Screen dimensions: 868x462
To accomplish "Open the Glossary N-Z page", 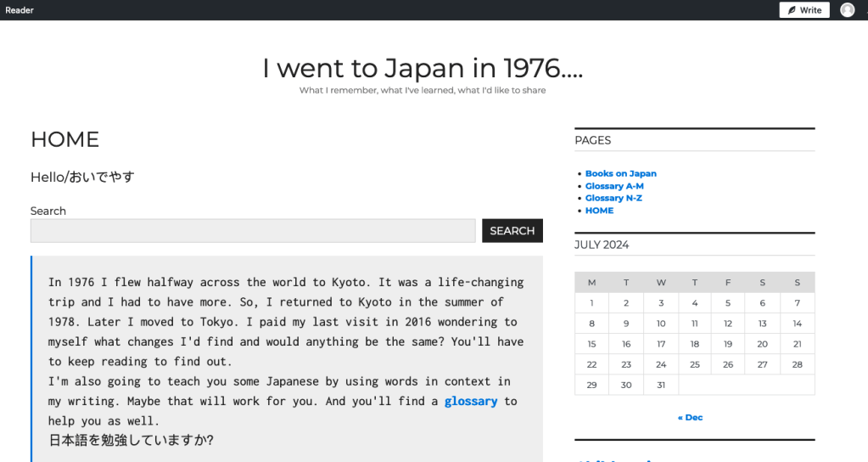I will (x=613, y=198).
